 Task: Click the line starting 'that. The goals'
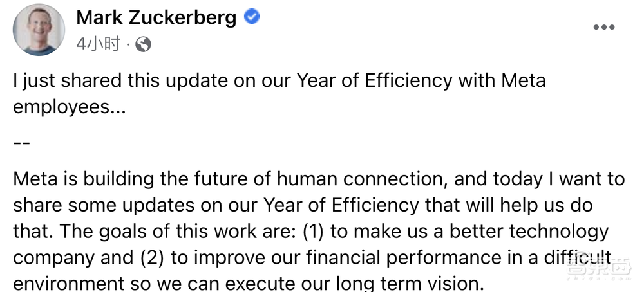(310, 231)
